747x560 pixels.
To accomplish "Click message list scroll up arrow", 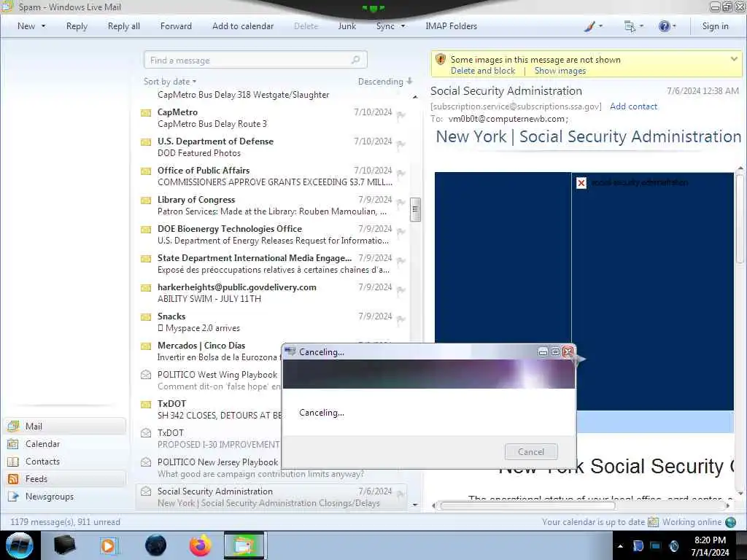I will (415, 97).
